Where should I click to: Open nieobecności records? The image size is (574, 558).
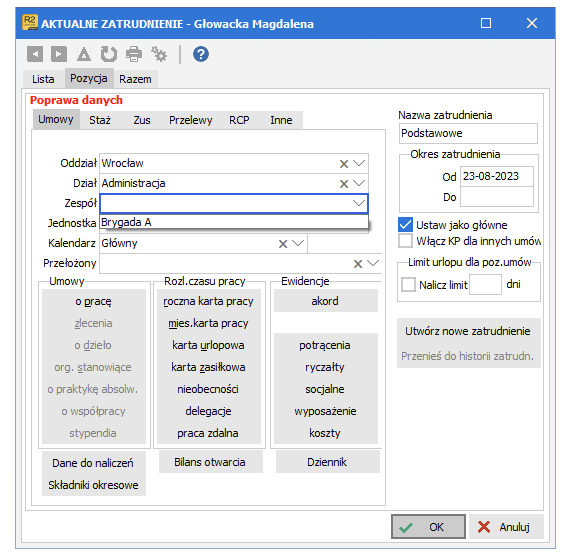[x=209, y=389]
